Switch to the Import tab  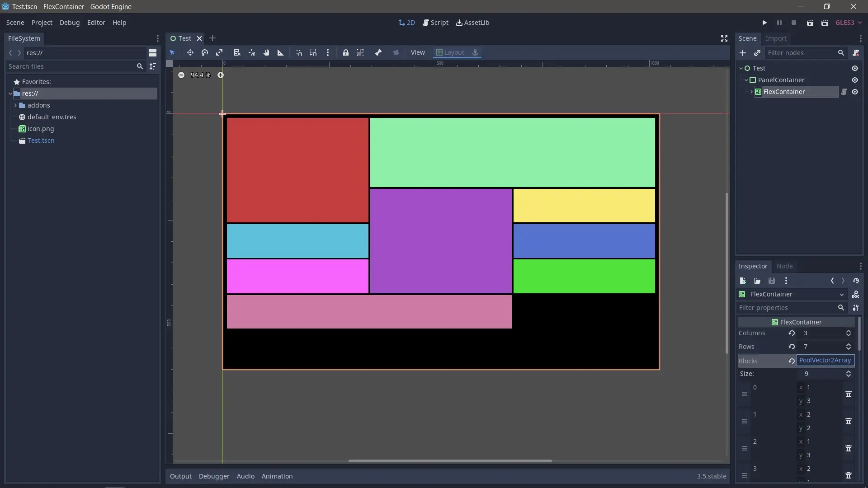pos(776,38)
